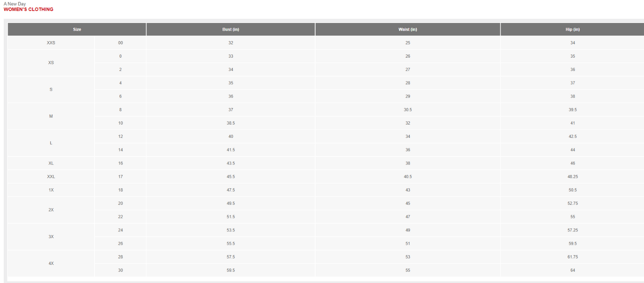Select the Size column header
The height and width of the screenshot is (283, 644).
[77, 29]
